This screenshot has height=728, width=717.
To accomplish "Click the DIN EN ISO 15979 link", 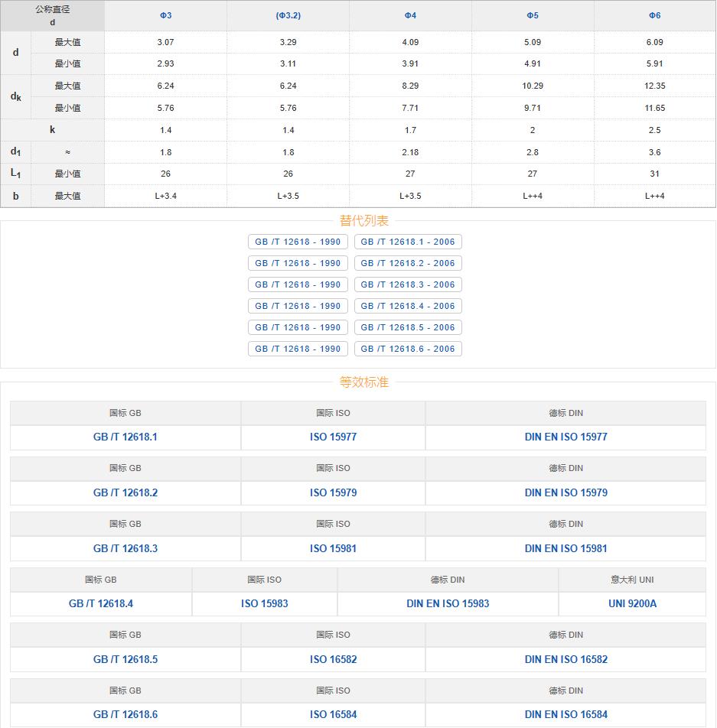I will 565,493.
